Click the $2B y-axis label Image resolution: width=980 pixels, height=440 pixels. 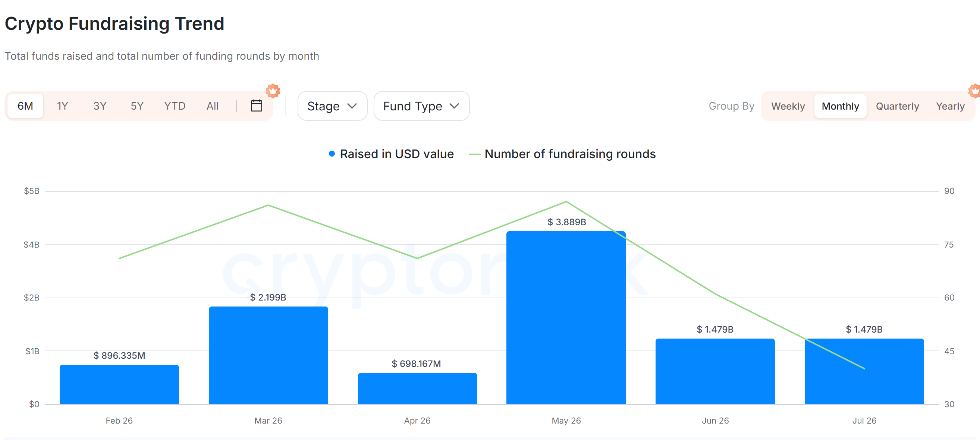(32, 298)
